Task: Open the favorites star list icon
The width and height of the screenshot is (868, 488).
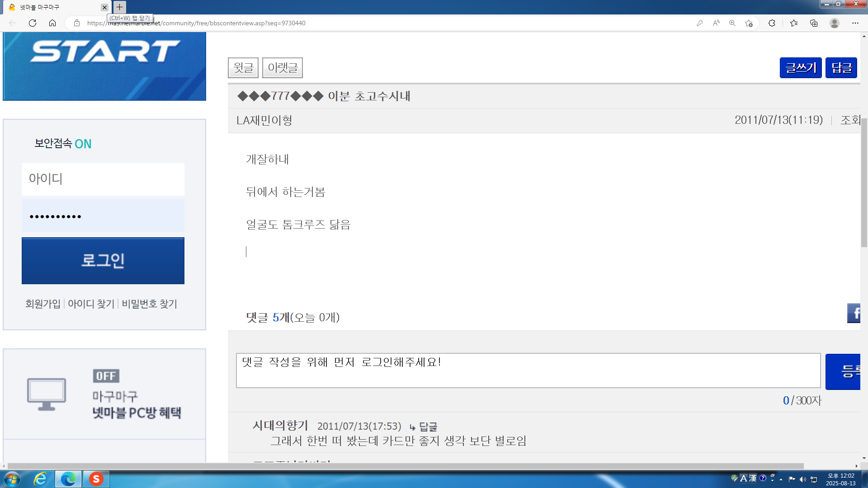Action: [x=794, y=23]
